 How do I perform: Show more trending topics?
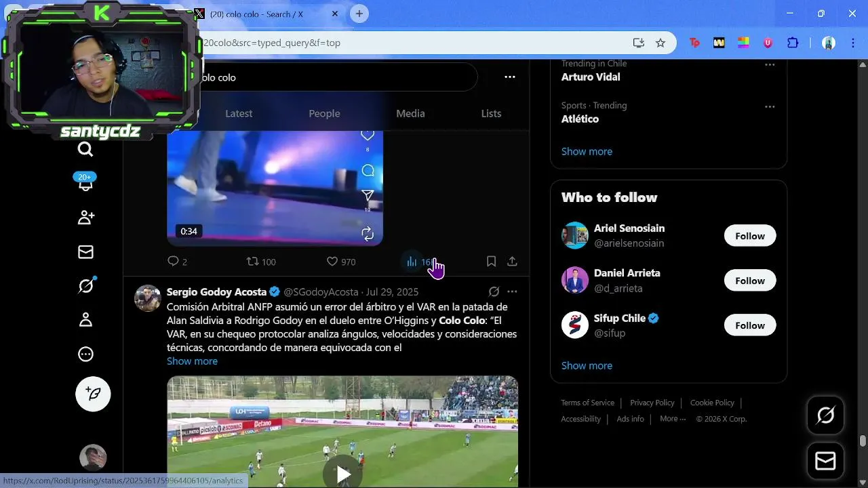pos(587,151)
